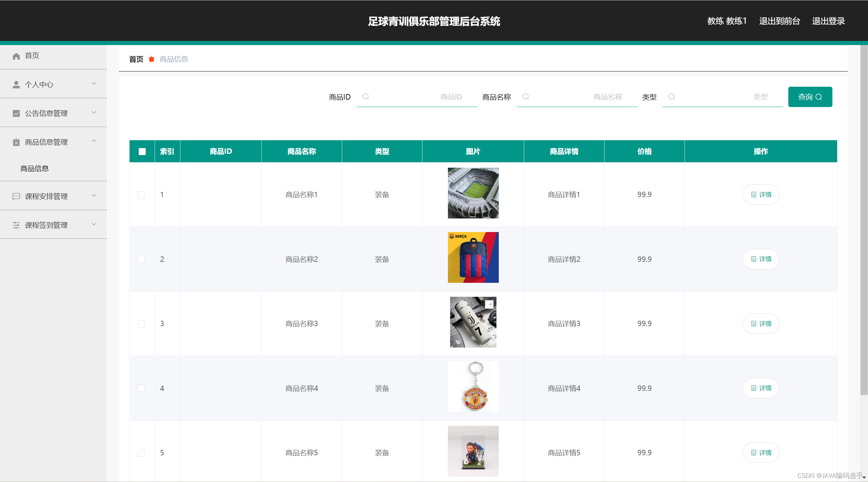Open the 商品信息 sidebar item
The image size is (868, 482).
coord(34,168)
